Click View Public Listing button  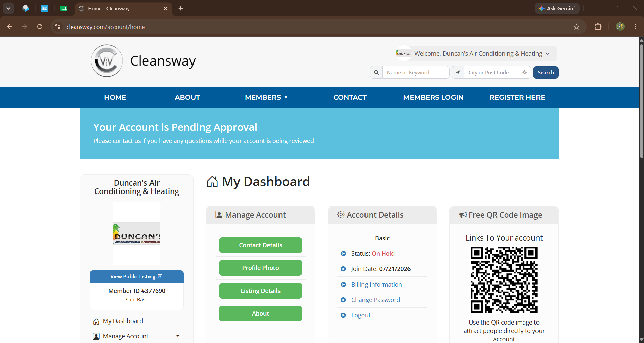137,276
